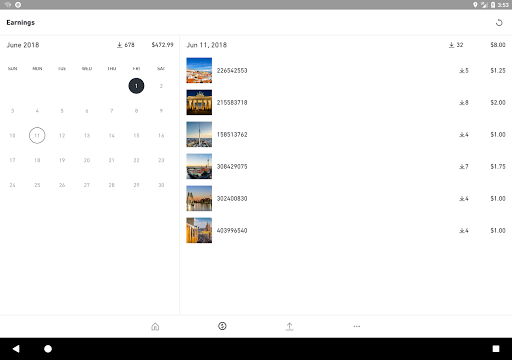
Task: Pick June 30 on the calendar
Action: pos(161,185)
